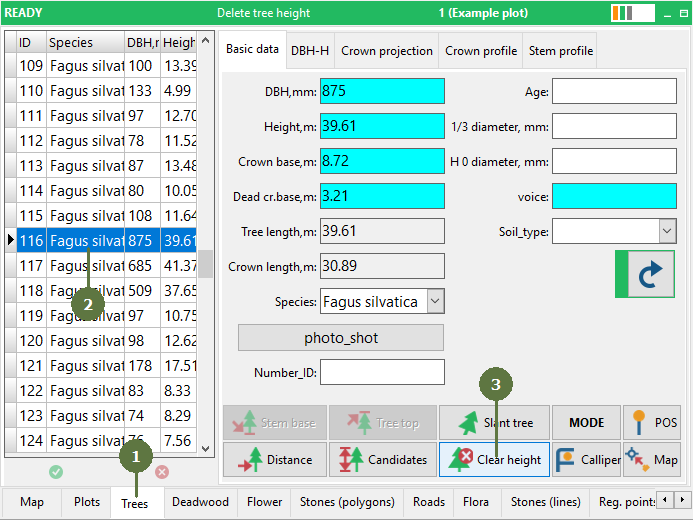Click the MODE button

[586, 423]
